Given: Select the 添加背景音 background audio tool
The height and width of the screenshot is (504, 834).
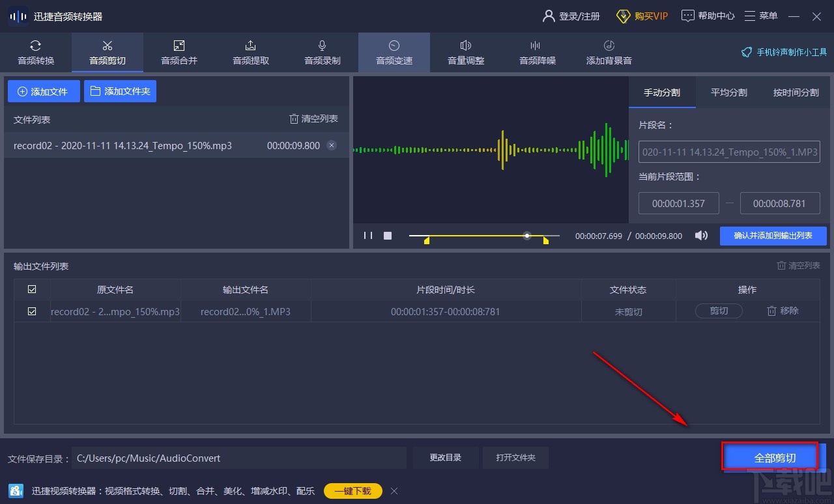Looking at the screenshot, I should pos(608,52).
